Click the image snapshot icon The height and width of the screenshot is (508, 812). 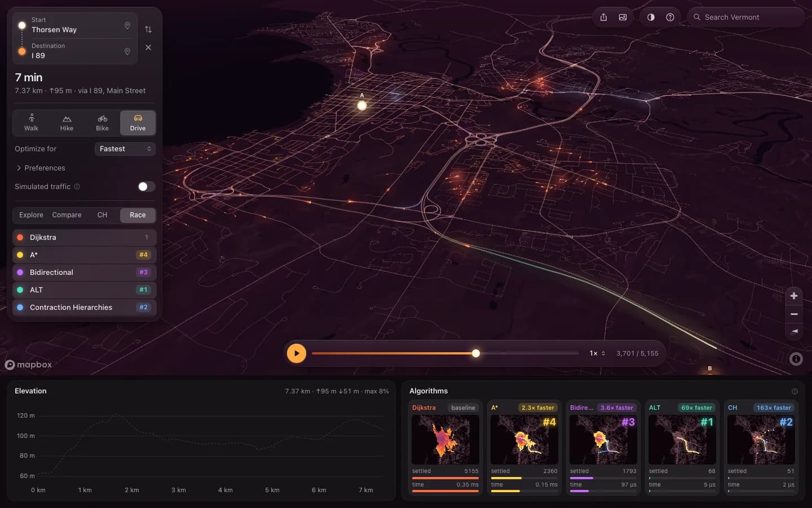click(623, 17)
